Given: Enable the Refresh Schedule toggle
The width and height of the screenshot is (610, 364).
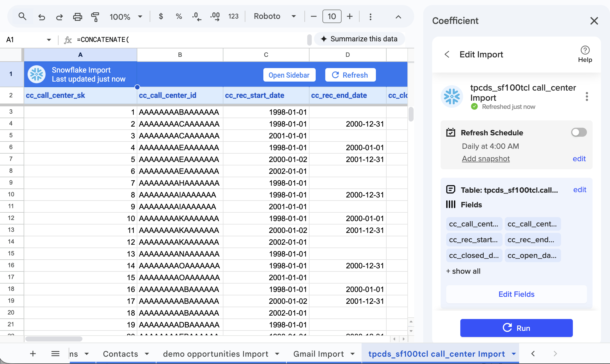Looking at the screenshot, I should click(x=579, y=132).
